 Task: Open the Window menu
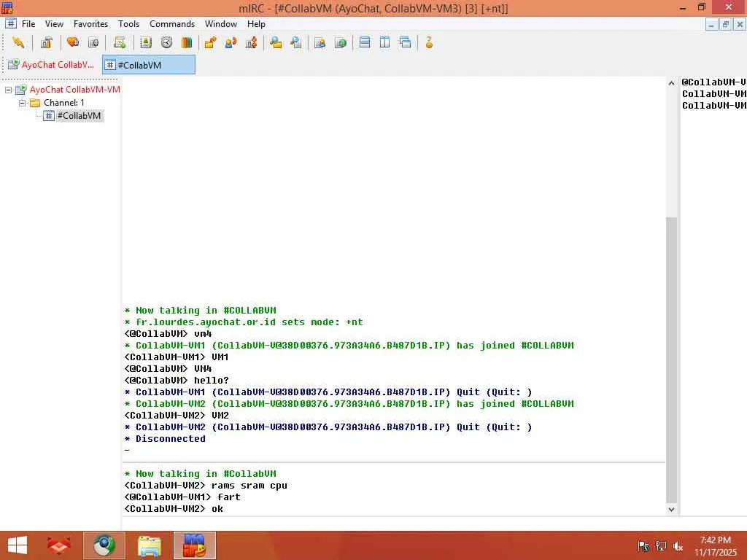tap(220, 24)
